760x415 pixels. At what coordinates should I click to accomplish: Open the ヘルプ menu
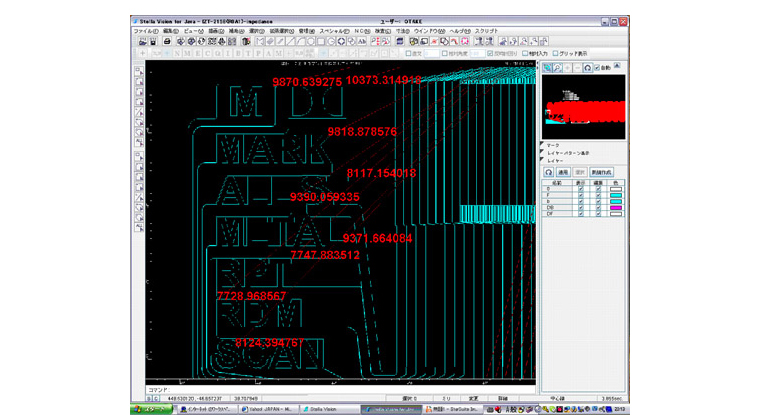(460, 31)
